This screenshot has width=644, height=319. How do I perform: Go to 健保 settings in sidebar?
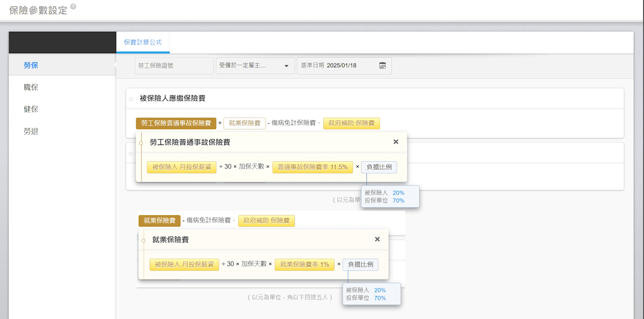(x=31, y=109)
